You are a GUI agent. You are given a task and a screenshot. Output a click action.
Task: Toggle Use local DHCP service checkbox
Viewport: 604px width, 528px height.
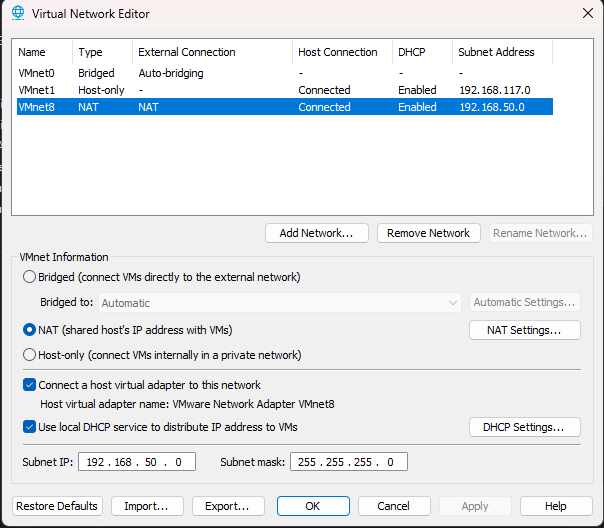29,427
